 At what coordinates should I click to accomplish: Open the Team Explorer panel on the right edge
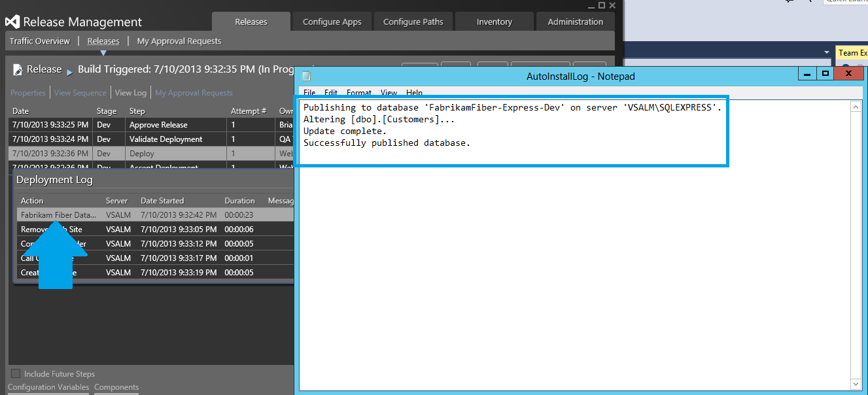tap(853, 52)
